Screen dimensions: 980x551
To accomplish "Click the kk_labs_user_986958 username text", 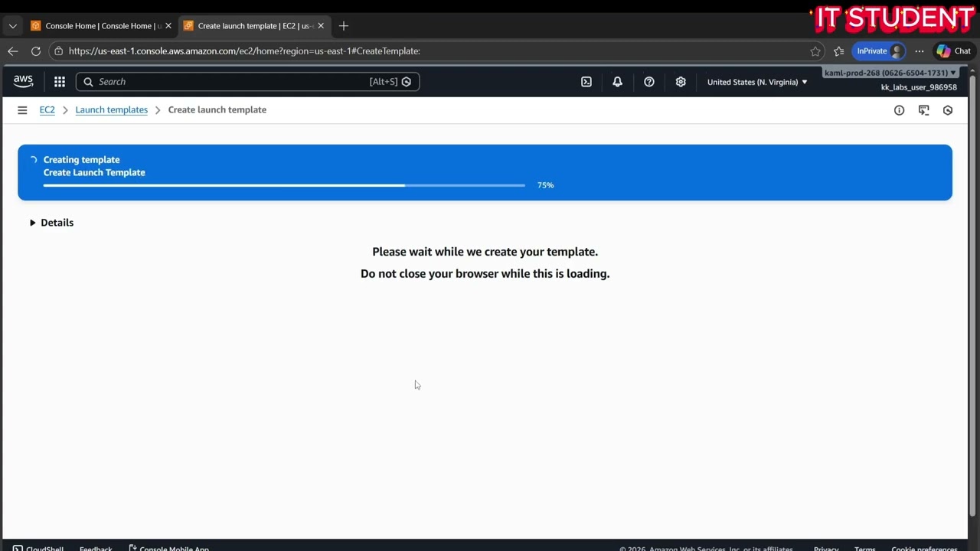I will click(919, 87).
